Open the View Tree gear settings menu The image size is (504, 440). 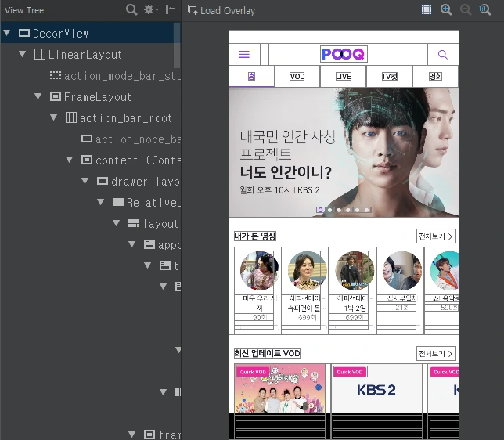click(x=151, y=9)
